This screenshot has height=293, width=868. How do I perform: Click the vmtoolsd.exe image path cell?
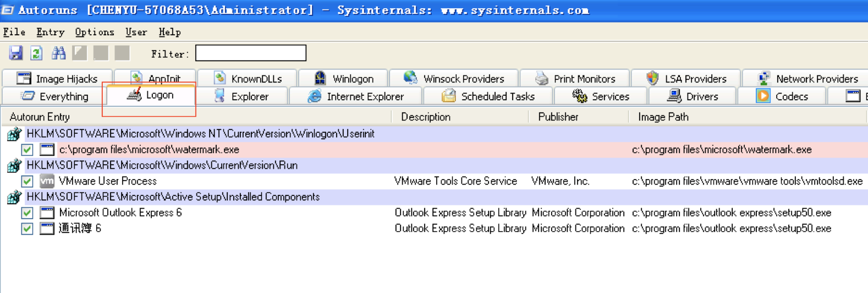[x=748, y=181]
